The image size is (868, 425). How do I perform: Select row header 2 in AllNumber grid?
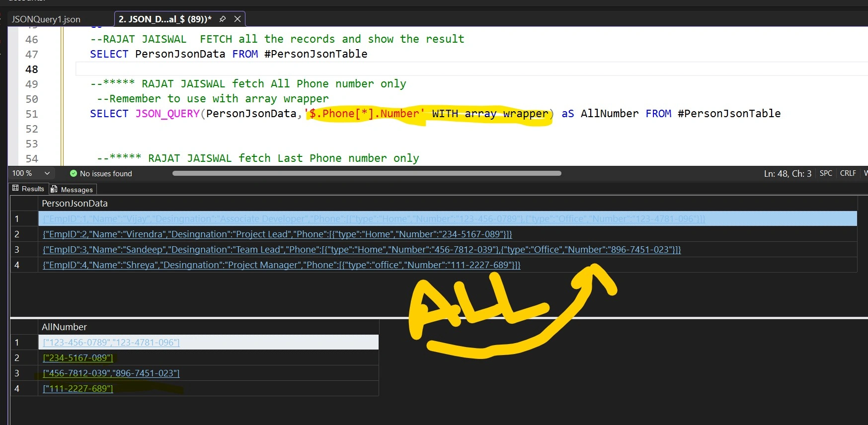(24, 358)
